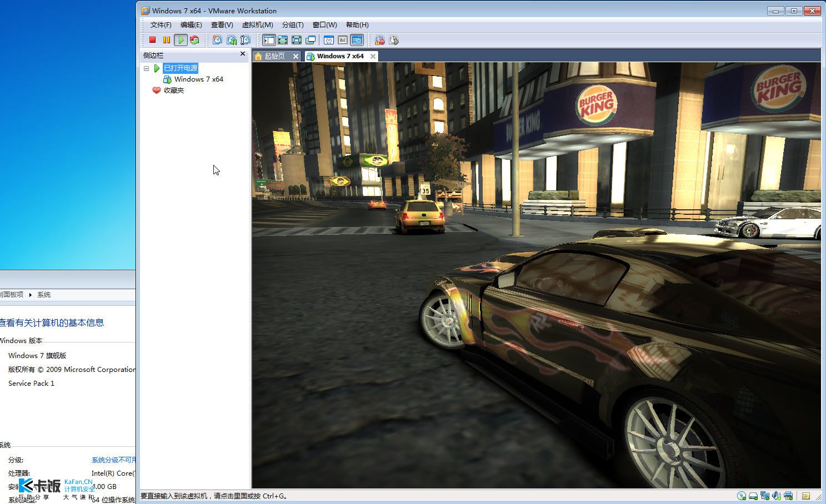Open the 帮助(H) menu

click(x=357, y=25)
